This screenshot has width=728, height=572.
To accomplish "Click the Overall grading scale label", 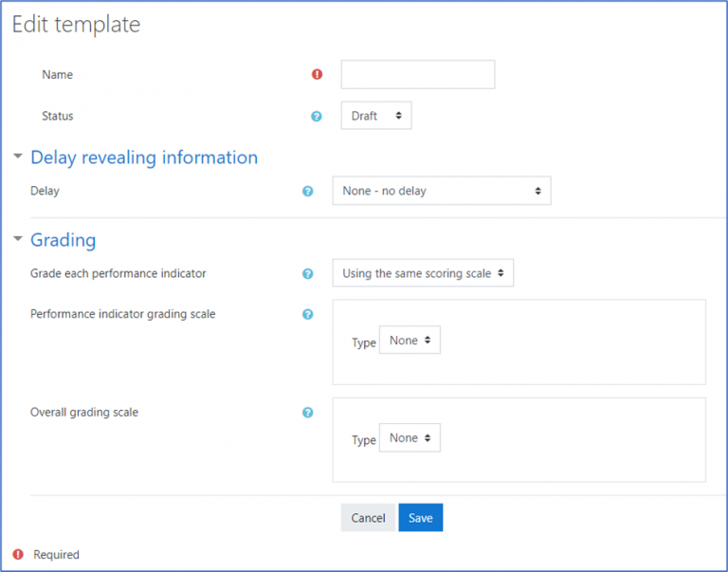I will pyautogui.click(x=84, y=412).
